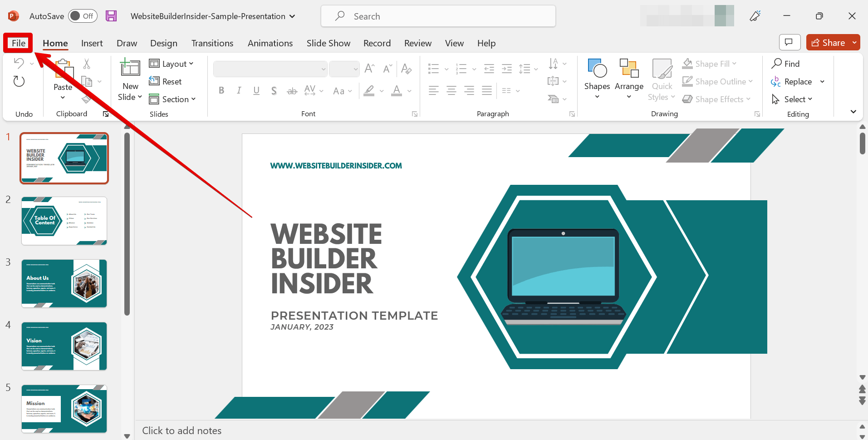Expand the Layout dropdown
868x440 pixels.
point(172,64)
